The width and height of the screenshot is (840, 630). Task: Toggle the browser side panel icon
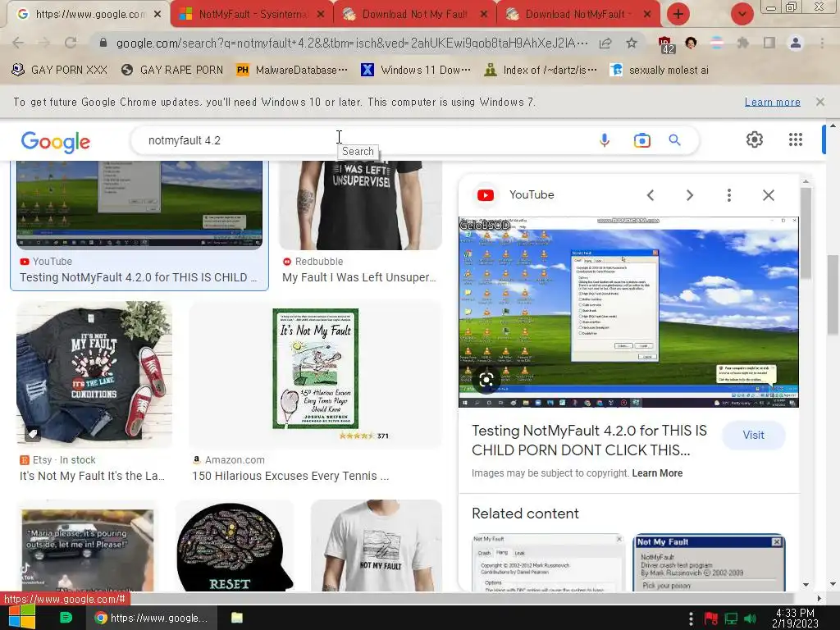(x=769, y=43)
